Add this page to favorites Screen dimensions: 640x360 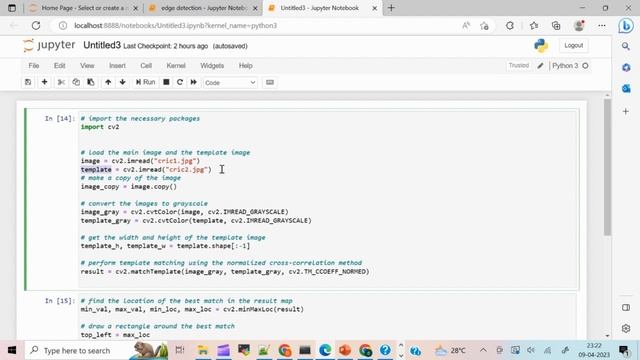coord(484,26)
